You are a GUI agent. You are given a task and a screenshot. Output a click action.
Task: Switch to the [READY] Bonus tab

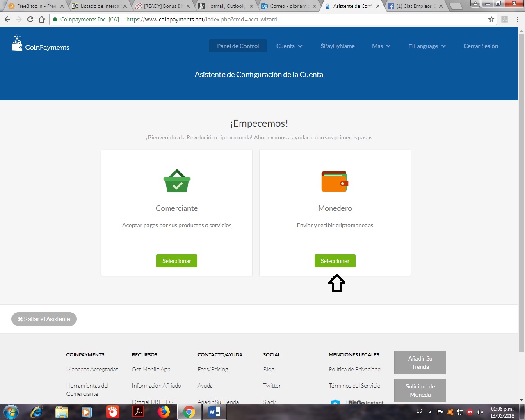[x=162, y=6]
